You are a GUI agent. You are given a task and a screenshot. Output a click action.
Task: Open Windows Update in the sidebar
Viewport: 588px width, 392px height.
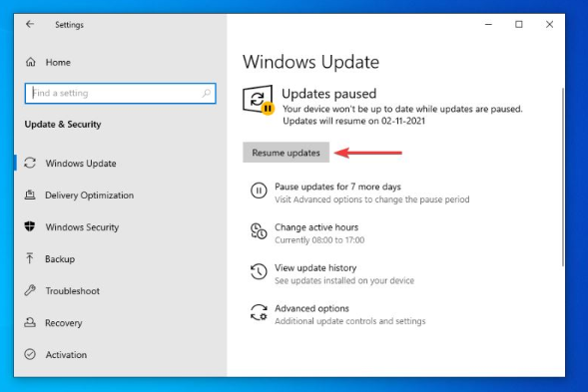pyautogui.click(x=81, y=164)
